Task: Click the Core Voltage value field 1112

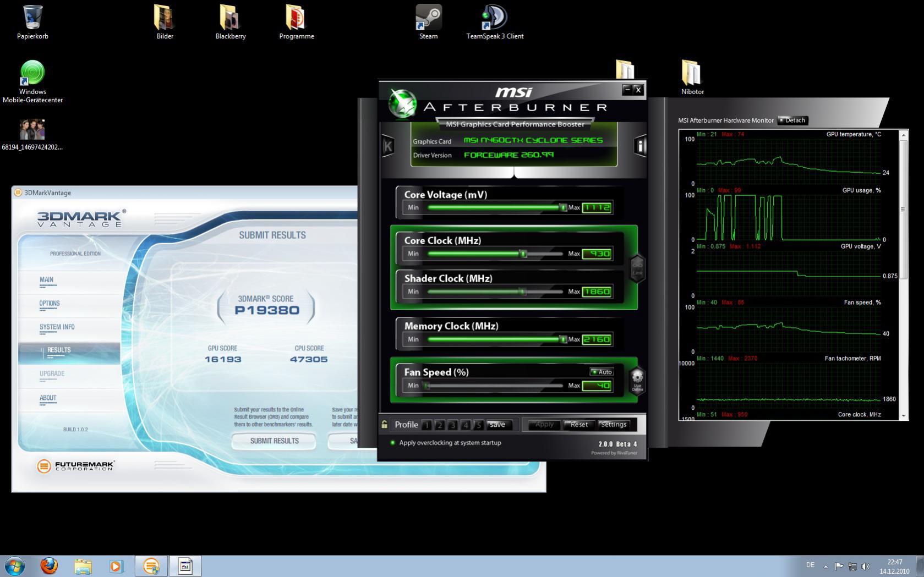Action: click(597, 207)
